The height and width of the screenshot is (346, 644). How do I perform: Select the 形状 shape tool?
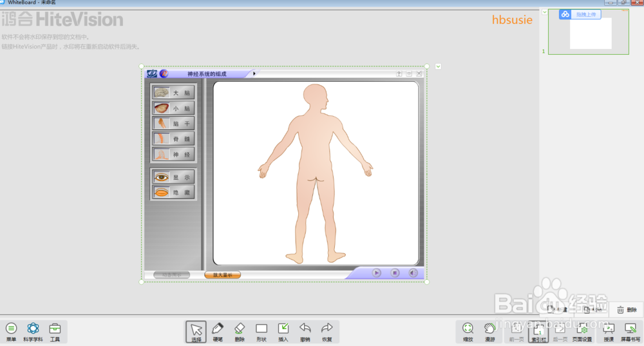coord(261,332)
